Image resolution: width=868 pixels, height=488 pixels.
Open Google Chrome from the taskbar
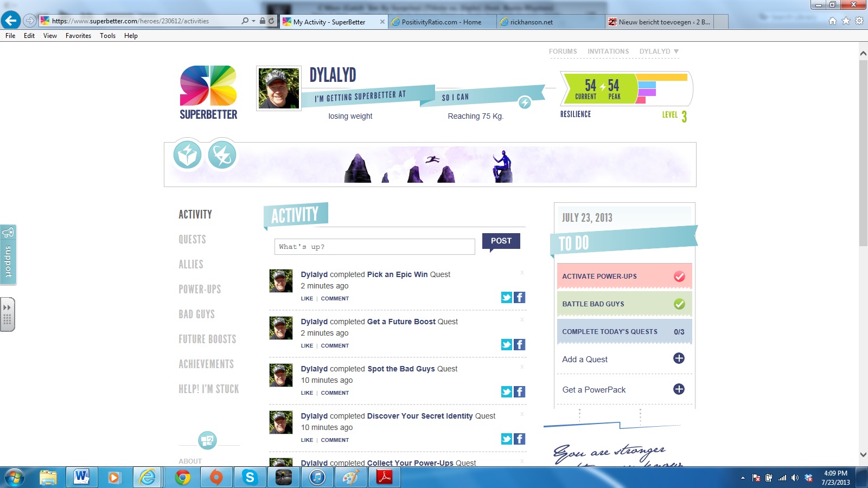(183, 477)
